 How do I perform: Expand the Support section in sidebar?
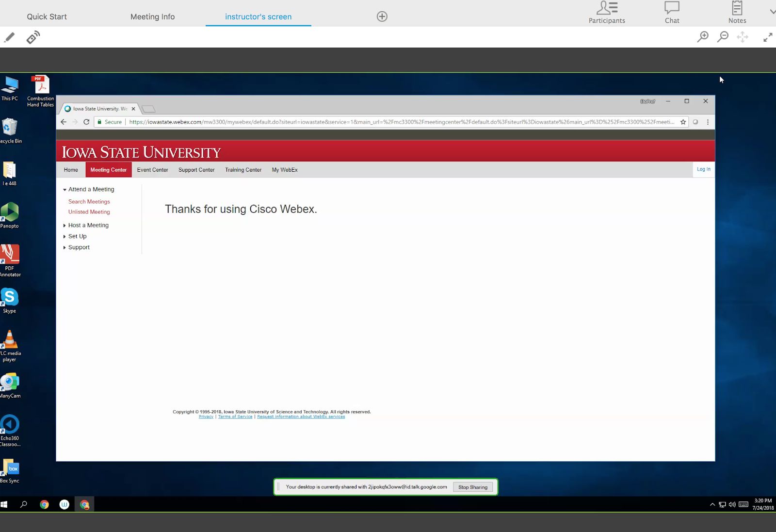coord(77,247)
